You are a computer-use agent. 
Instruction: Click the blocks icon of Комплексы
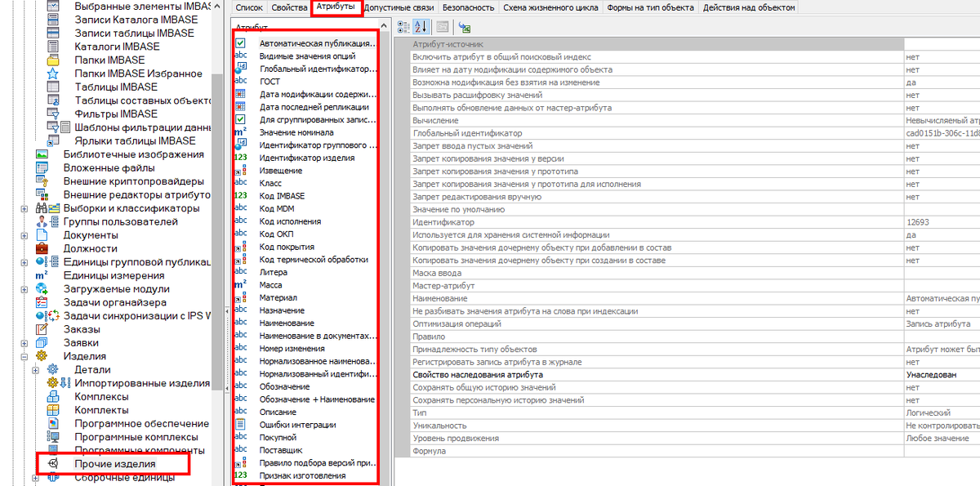click(53, 397)
